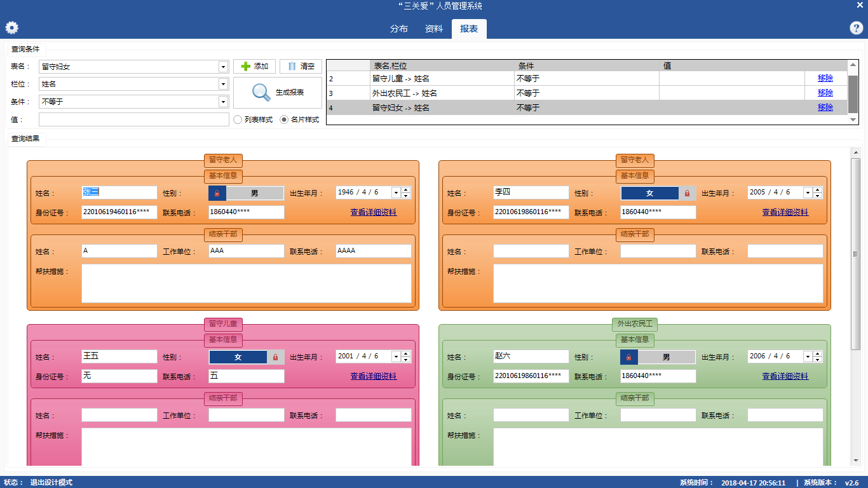Click the lock icon on 张三's gender toggle

[217, 193]
